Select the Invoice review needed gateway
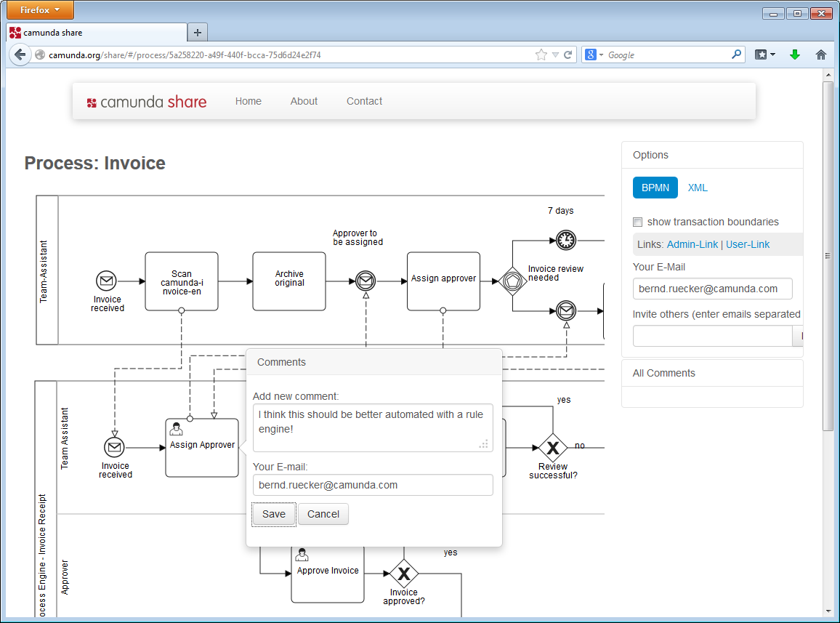This screenshot has height=623, width=840. [x=513, y=281]
